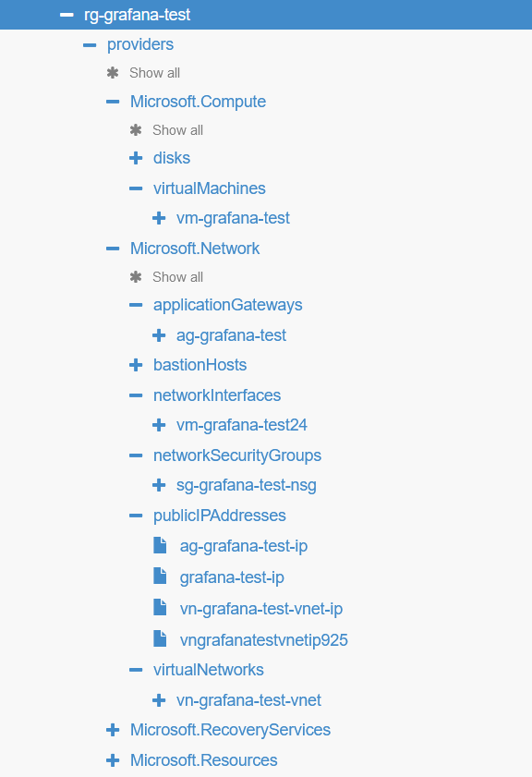Screen dimensions: 532x777
Task: Click the Show all asterisk under Microsoft.Compute
Action: 136,130
